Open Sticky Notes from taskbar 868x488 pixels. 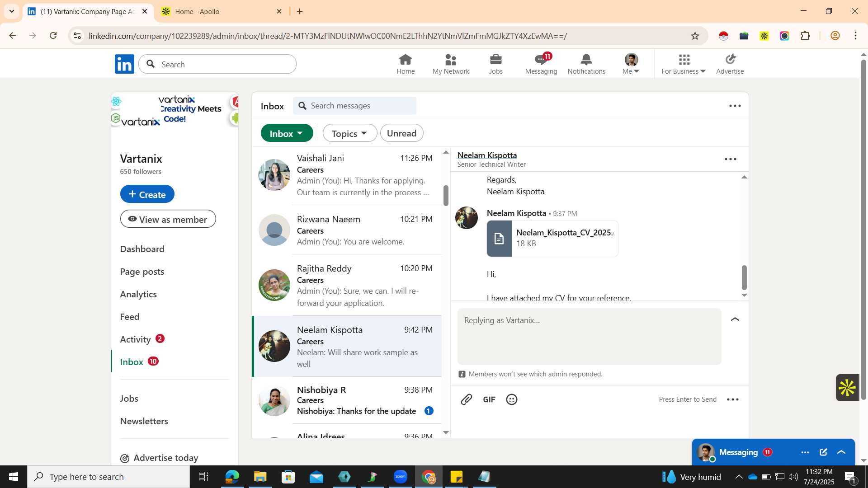[x=457, y=477]
